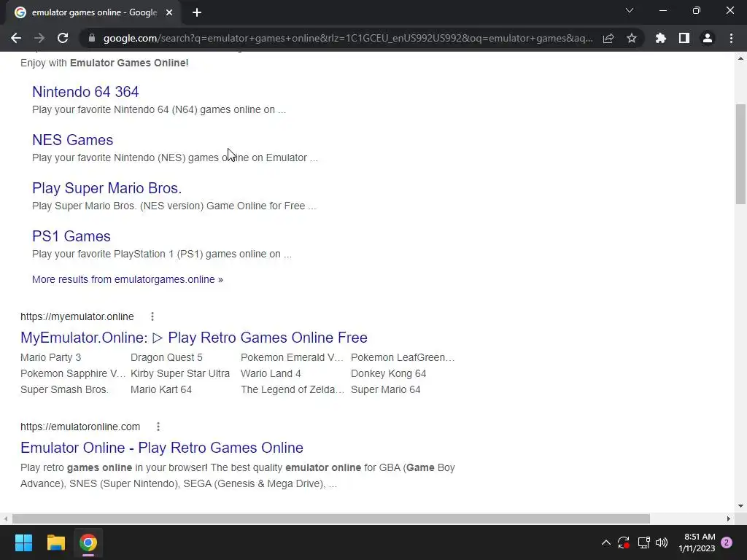Click the scroll left arrow
The height and width of the screenshot is (560, 747).
(6, 518)
